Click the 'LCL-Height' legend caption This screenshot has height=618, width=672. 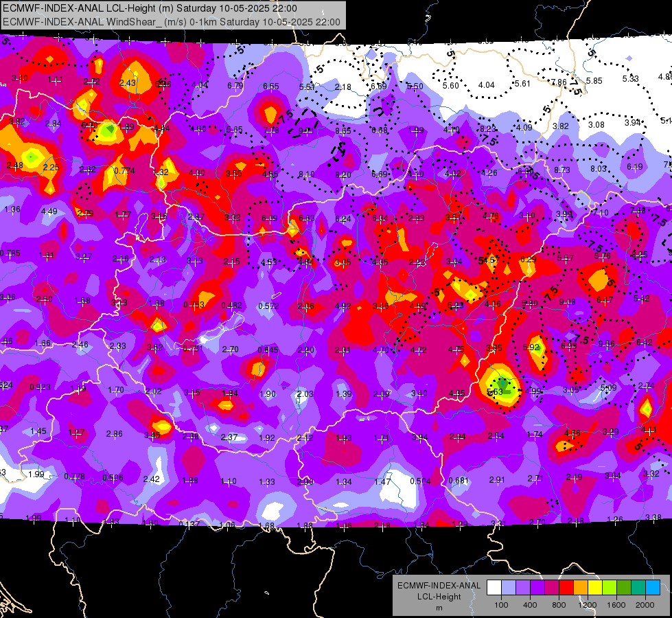(439, 597)
